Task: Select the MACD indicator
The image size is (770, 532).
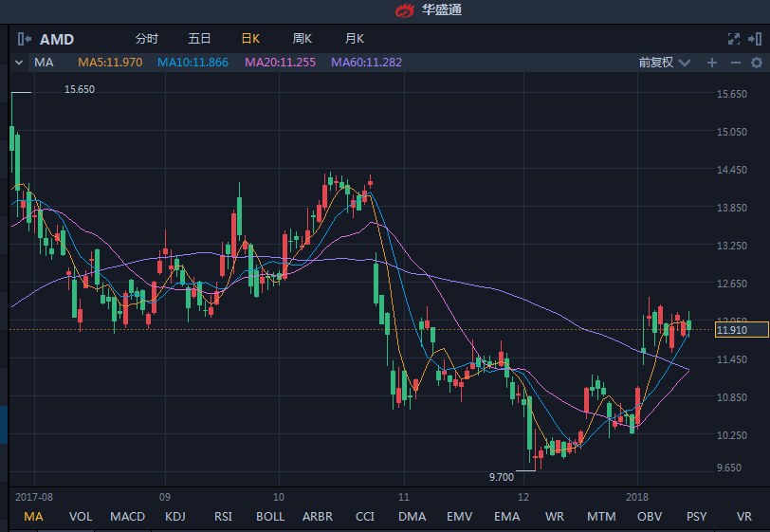Action: coord(128,517)
